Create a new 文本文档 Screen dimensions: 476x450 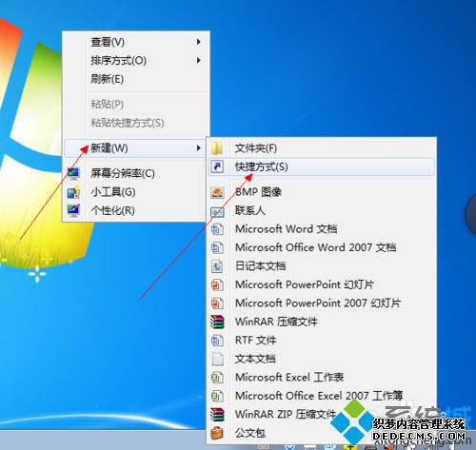[x=322, y=359]
